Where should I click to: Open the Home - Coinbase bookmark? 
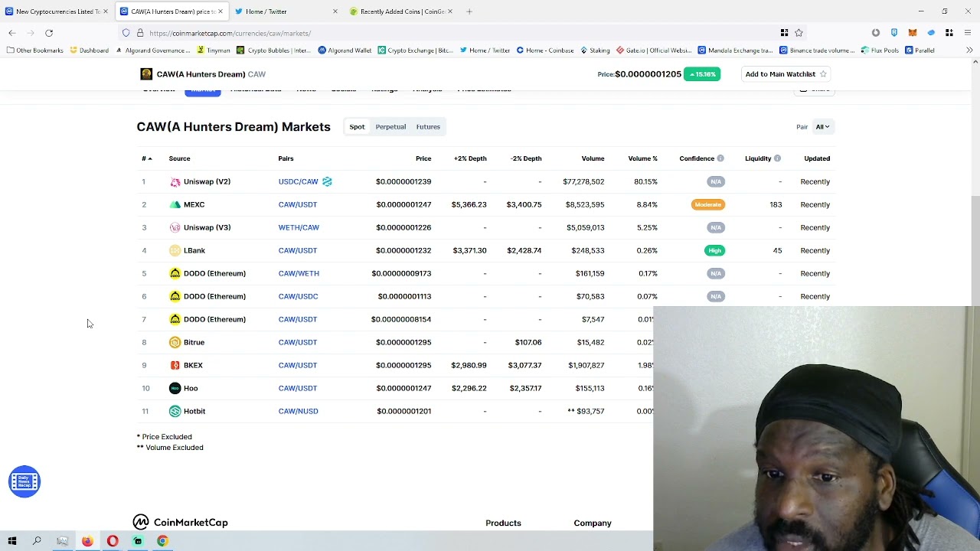click(x=545, y=51)
